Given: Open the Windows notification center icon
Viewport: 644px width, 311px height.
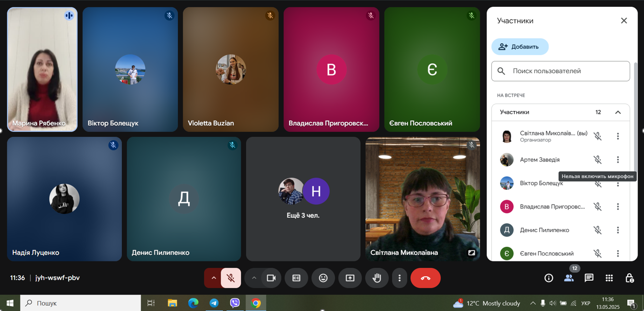Looking at the screenshot, I should click(632, 303).
